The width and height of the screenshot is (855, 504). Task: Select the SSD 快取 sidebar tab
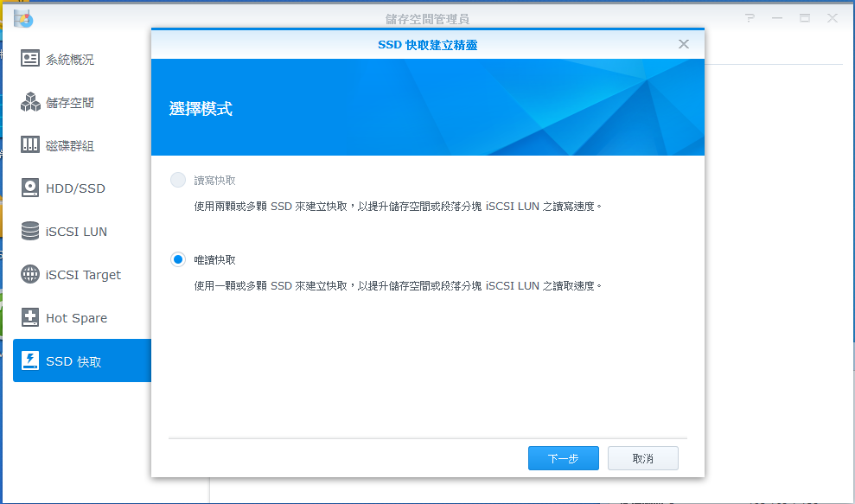pos(82,360)
